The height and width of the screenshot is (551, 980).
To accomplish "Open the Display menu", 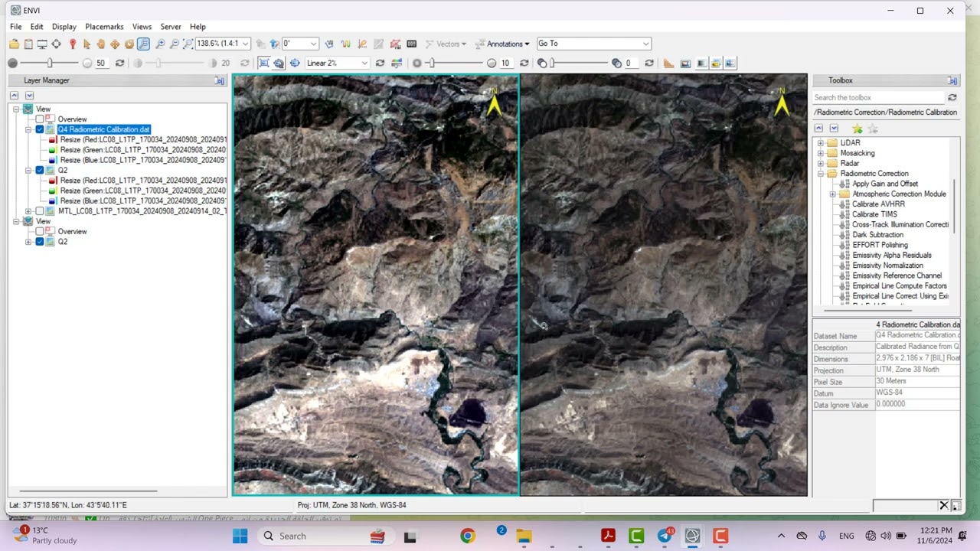I will [64, 27].
